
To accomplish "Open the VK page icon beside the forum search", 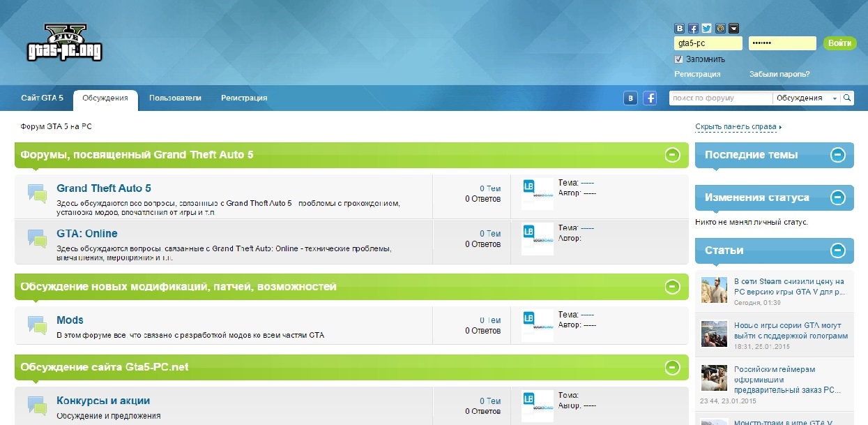I will click(x=631, y=98).
